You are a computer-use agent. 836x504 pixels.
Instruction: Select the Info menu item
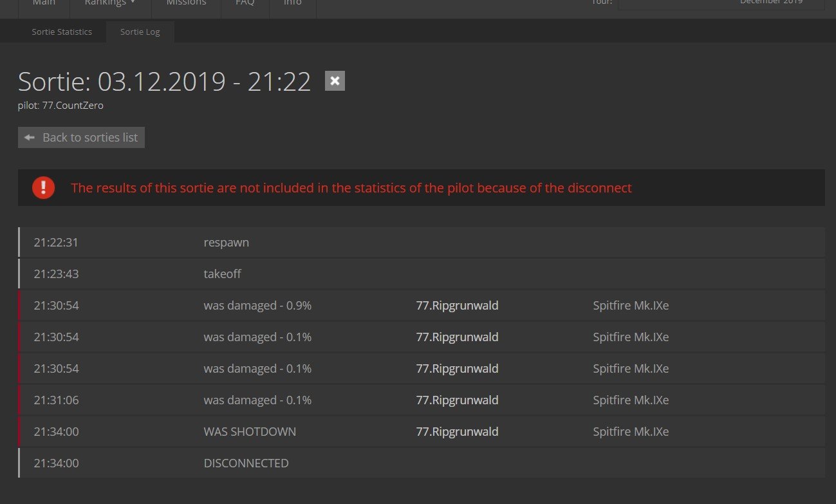click(293, 3)
